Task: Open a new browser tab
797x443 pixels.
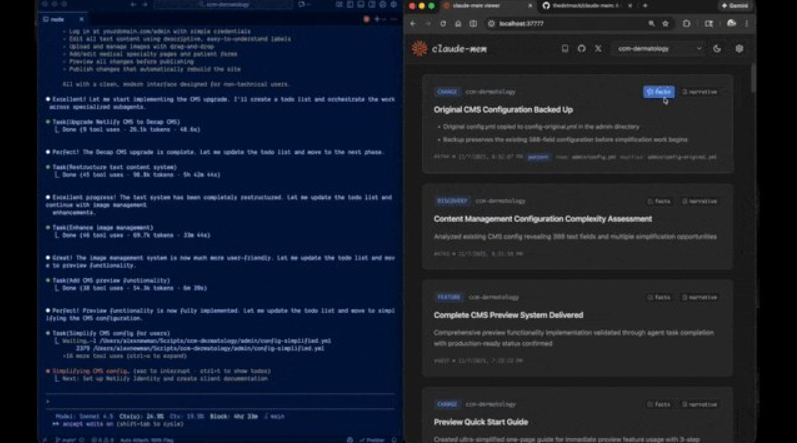Action: (x=645, y=6)
